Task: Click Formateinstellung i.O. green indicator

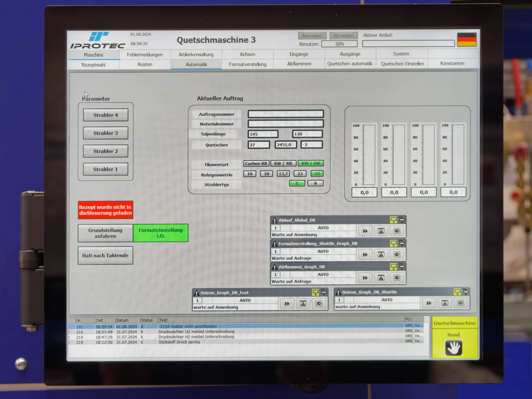Action: click(161, 233)
